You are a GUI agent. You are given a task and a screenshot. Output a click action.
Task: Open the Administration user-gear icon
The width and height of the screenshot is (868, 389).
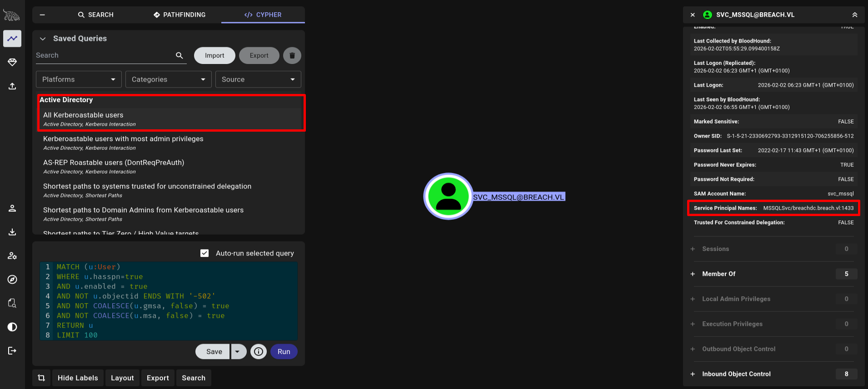point(12,256)
